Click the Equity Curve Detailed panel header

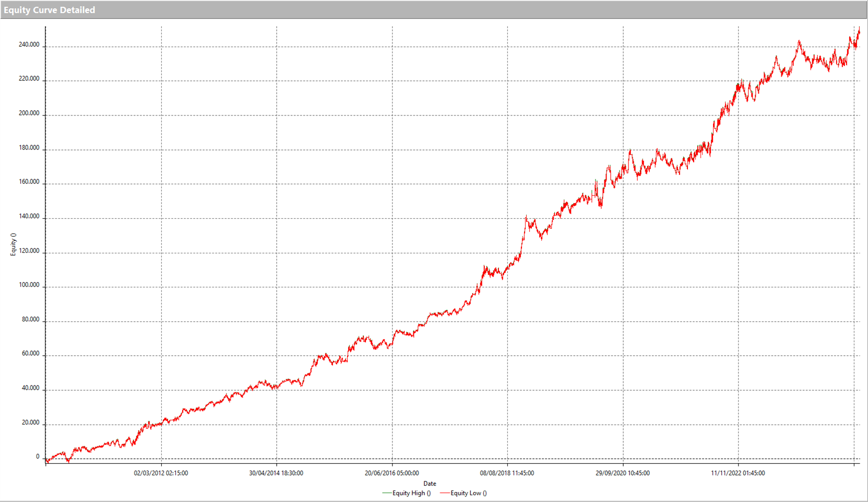(50, 10)
